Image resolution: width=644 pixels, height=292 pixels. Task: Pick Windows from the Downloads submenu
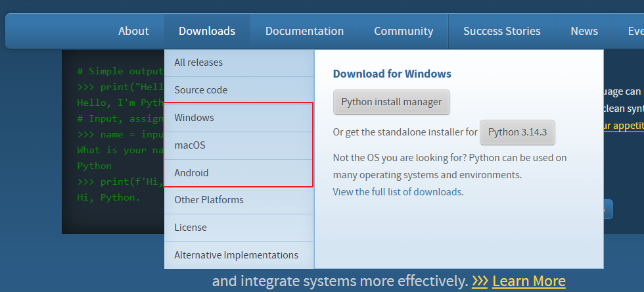(x=194, y=118)
